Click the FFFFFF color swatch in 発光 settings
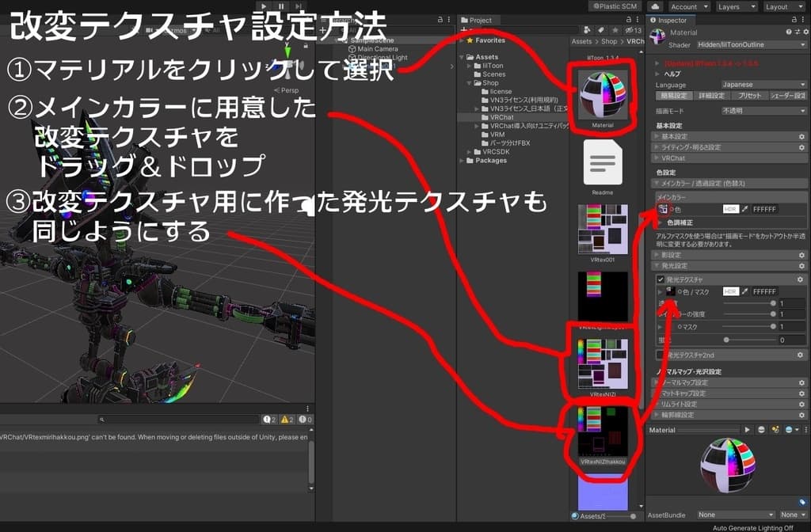The width and height of the screenshot is (811, 532). click(763, 291)
